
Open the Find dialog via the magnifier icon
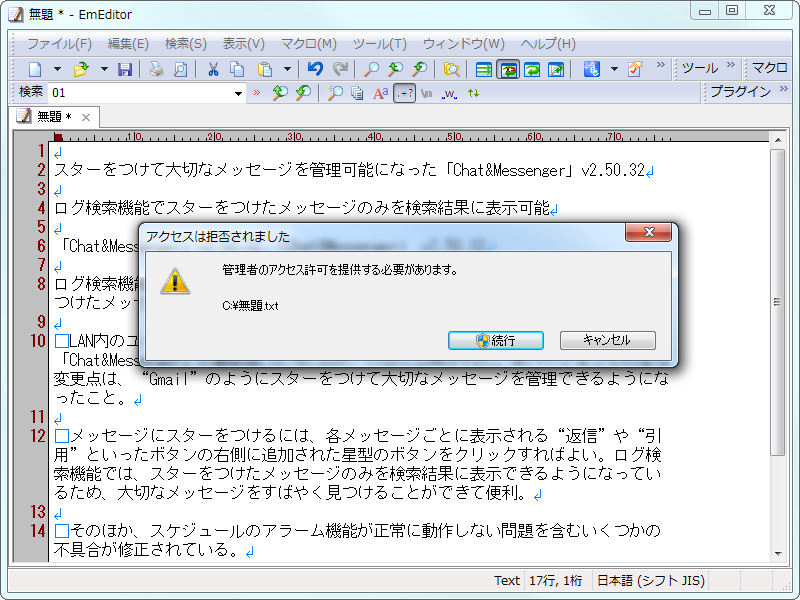click(372, 70)
